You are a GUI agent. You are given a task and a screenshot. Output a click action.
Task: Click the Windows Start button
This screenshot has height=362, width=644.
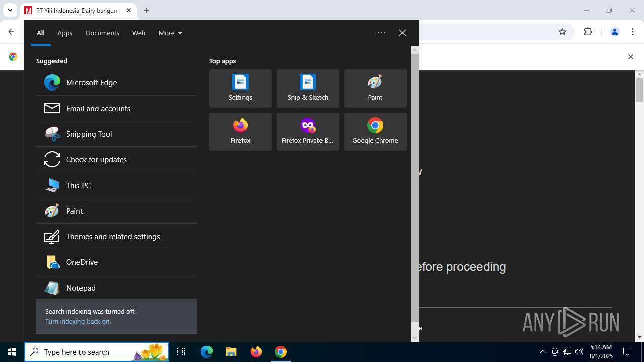pyautogui.click(x=12, y=352)
